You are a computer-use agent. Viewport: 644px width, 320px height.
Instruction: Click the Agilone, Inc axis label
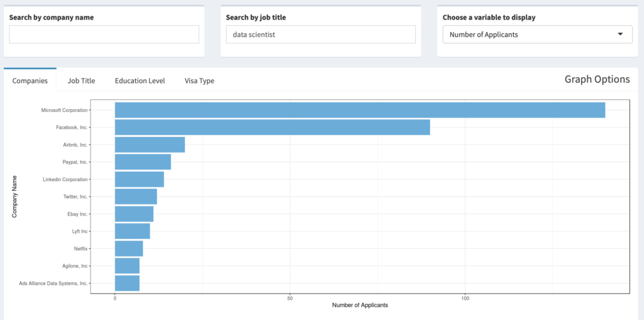click(x=75, y=266)
